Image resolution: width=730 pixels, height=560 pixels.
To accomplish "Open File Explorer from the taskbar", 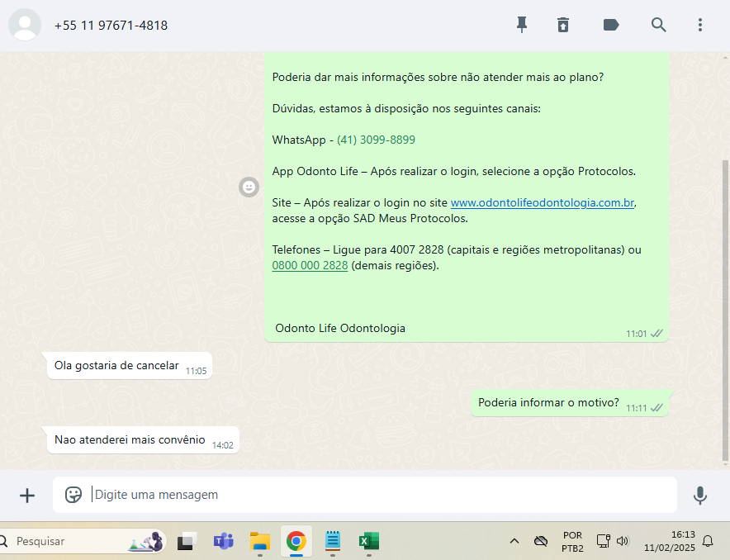I will point(260,541).
